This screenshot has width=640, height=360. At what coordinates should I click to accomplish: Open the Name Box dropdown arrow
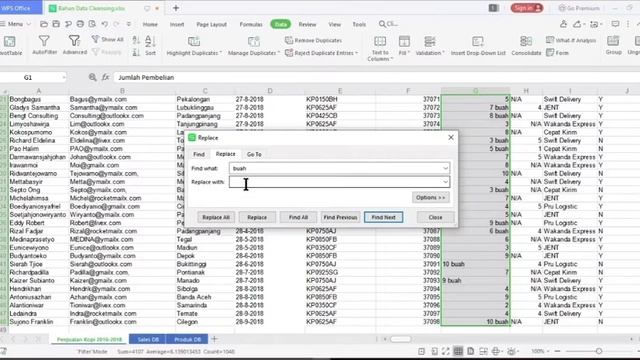(x=64, y=77)
